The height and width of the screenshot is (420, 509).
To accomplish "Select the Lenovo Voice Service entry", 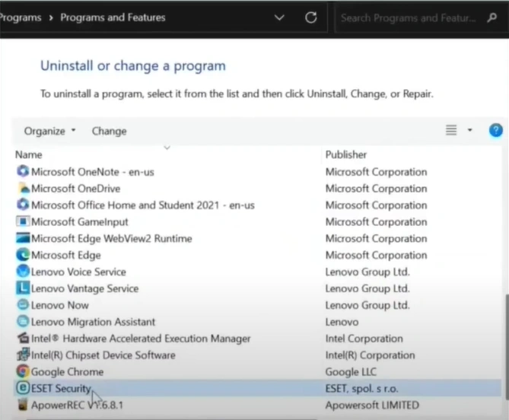I will point(78,272).
